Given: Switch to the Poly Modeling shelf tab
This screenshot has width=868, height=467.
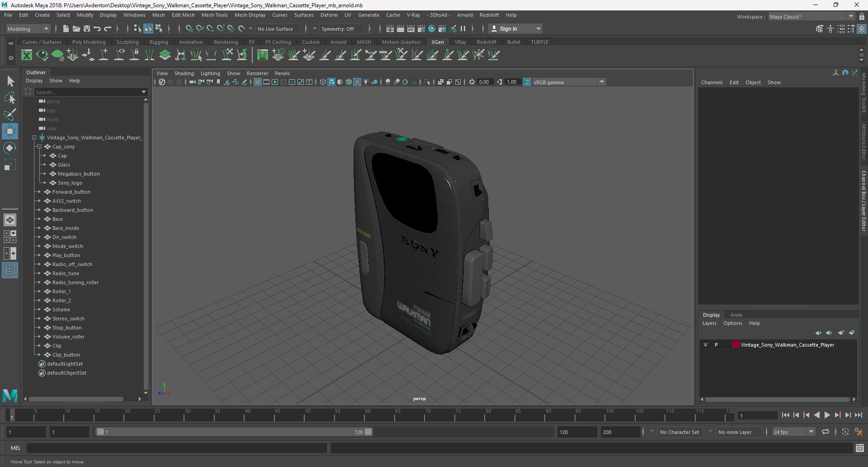Looking at the screenshot, I should tap(89, 42).
